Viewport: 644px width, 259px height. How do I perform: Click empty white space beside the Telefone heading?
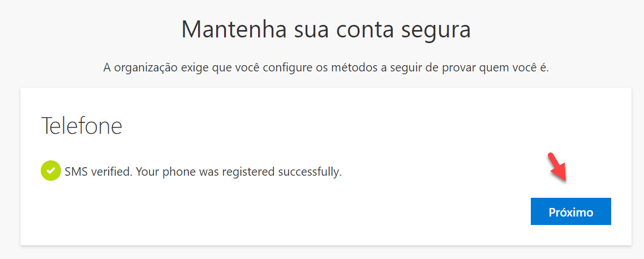[340, 126]
